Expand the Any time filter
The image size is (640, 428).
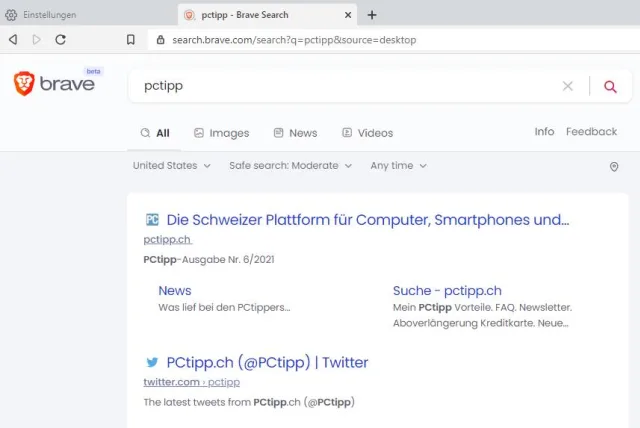pos(398,166)
